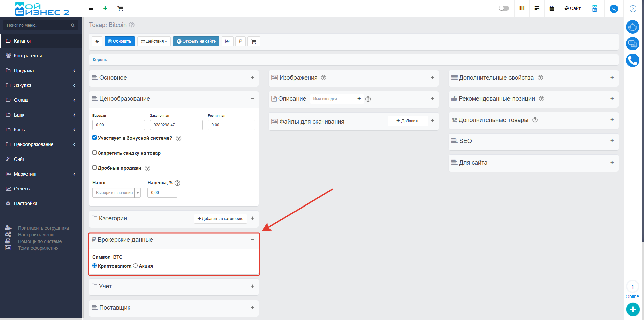
Task: Click Добавить в категорию button
Action: (220, 219)
